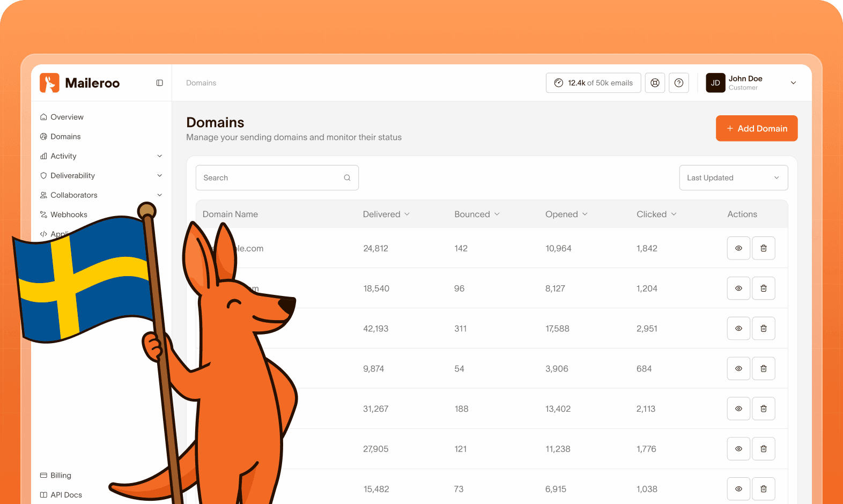This screenshot has width=843, height=504.
Task: Open Overview in the sidebar
Action: (67, 117)
